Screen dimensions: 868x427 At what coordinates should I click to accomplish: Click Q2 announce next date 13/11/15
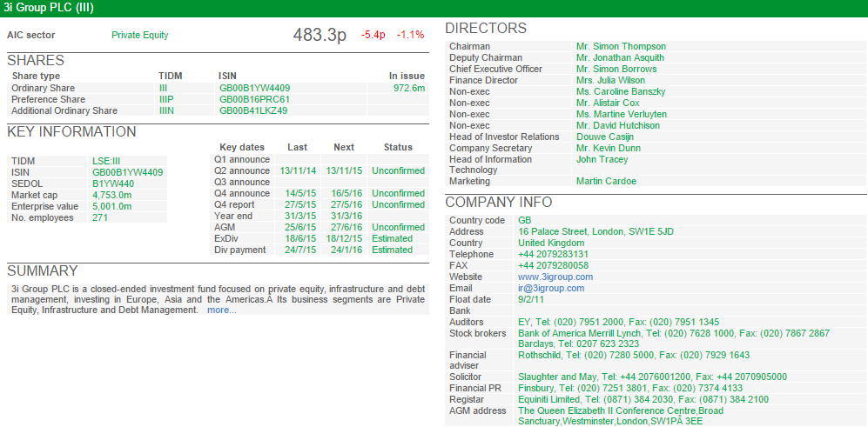(x=344, y=171)
